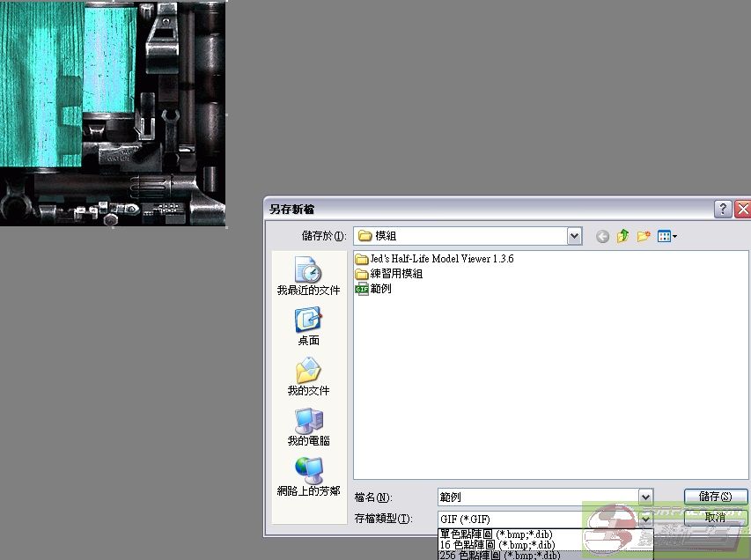Viewport: 751px width, 560px height.
Task: Open the View menu icon
Action: [666, 236]
